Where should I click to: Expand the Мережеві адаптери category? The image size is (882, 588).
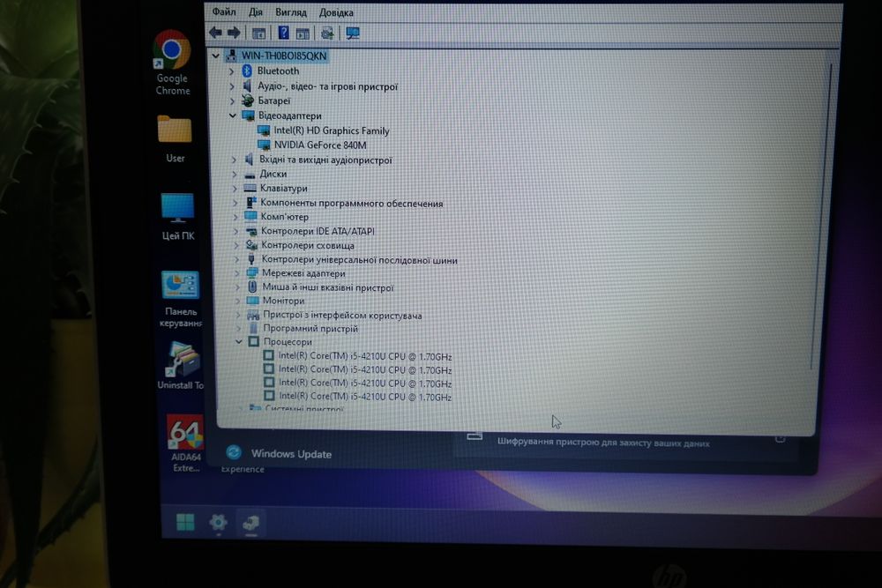point(236,273)
